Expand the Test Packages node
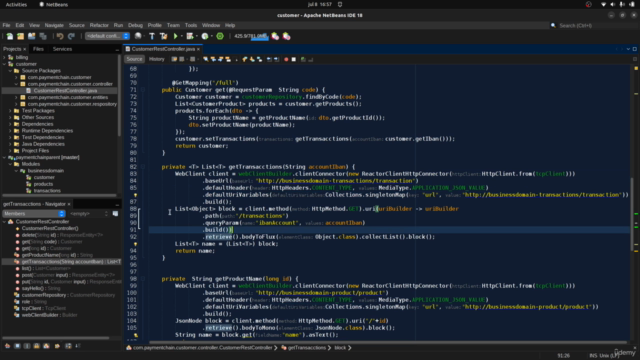This screenshot has width=640, height=360. point(10,111)
